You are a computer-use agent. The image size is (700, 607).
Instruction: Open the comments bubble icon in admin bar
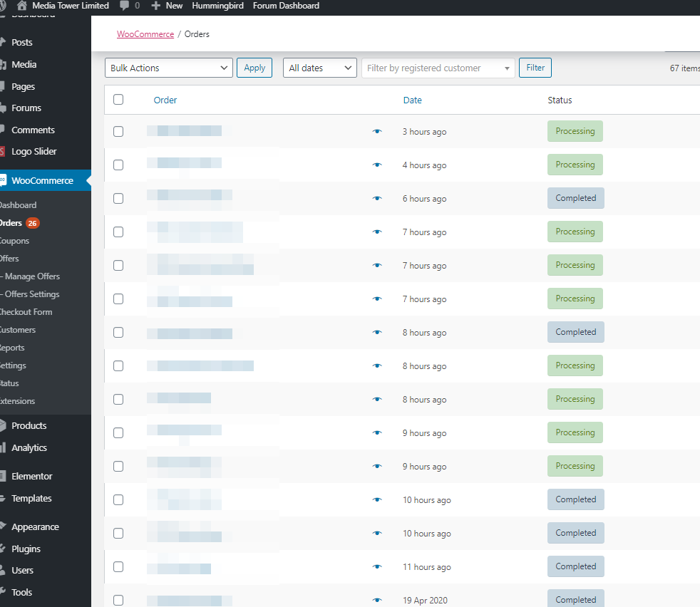point(125,6)
